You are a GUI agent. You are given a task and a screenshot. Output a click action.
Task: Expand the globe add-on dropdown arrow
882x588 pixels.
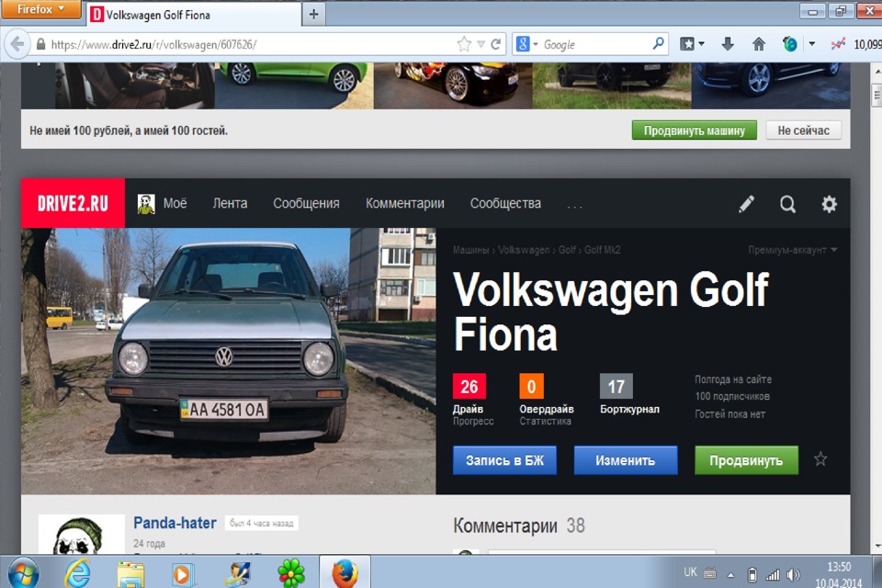point(811,44)
